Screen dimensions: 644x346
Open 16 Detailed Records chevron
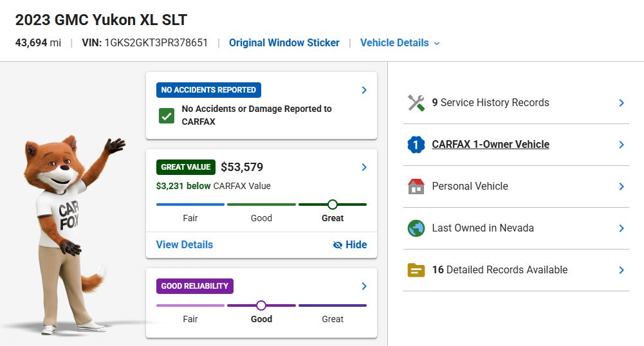click(621, 270)
